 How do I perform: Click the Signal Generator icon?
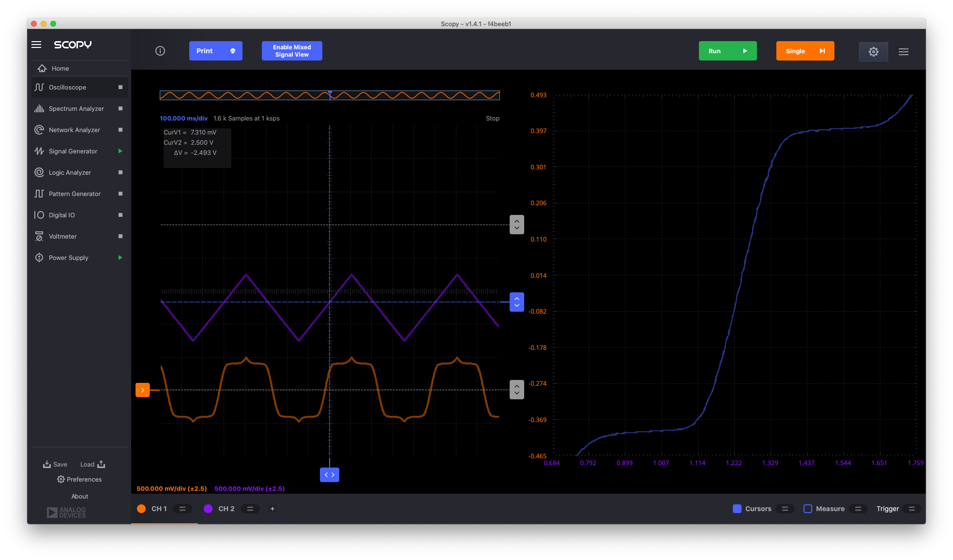[x=39, y=151]
